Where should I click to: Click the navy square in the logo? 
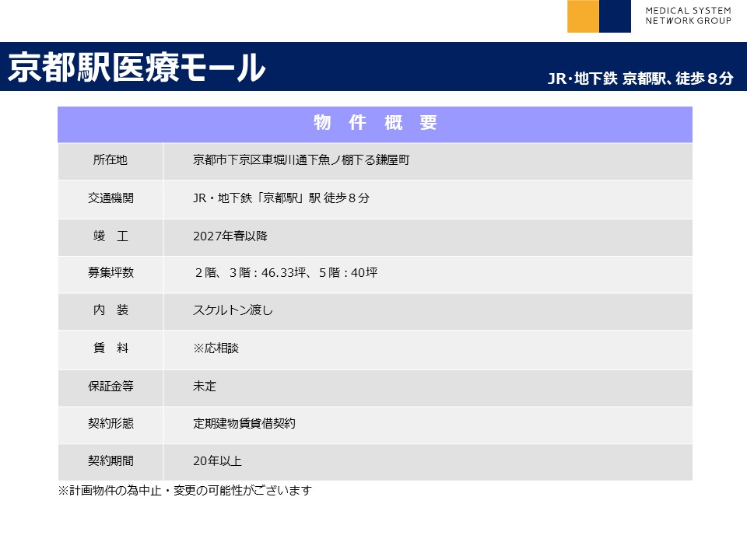615,16
